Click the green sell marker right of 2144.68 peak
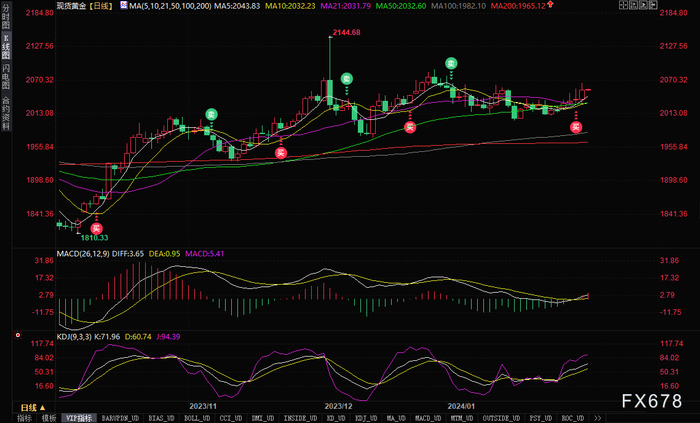The image size is (700, 423). 347,79
